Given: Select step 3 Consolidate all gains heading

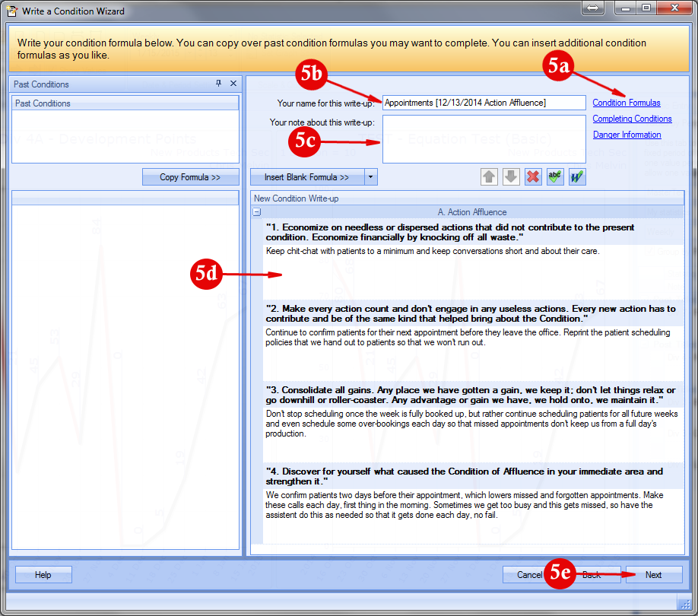Looking at the screenshot, I should coord(473,395).
